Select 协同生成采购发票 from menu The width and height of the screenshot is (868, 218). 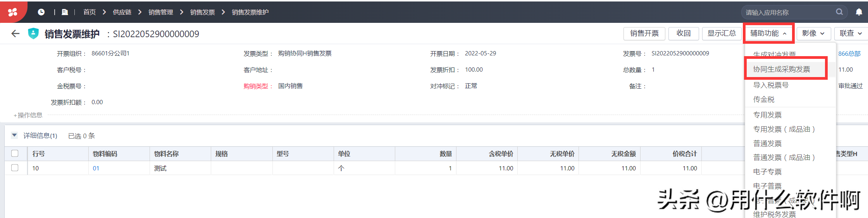coord(782,69)
